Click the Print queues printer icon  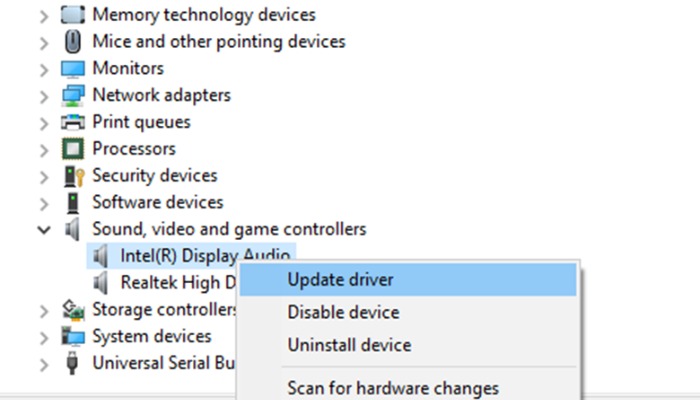coord(72,123)
